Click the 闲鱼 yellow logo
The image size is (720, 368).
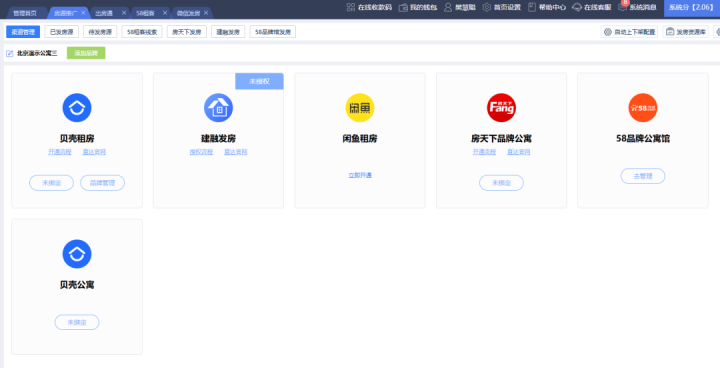[360, 108]
